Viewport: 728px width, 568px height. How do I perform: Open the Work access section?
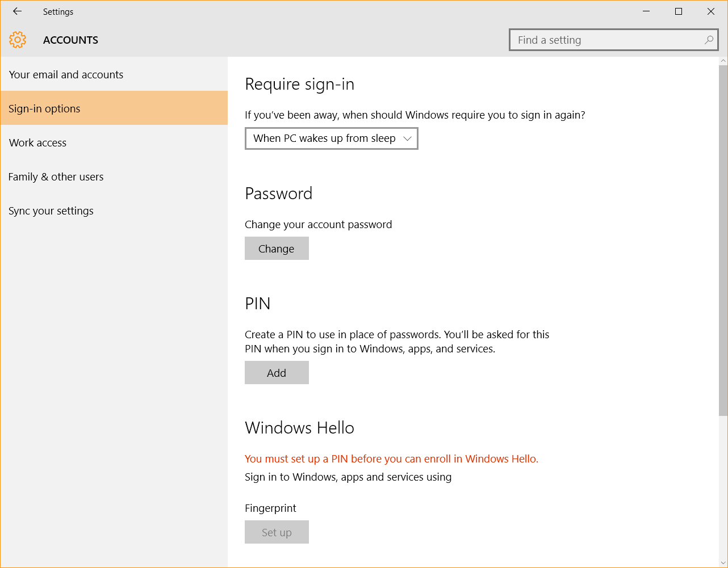tap(114, 142)
